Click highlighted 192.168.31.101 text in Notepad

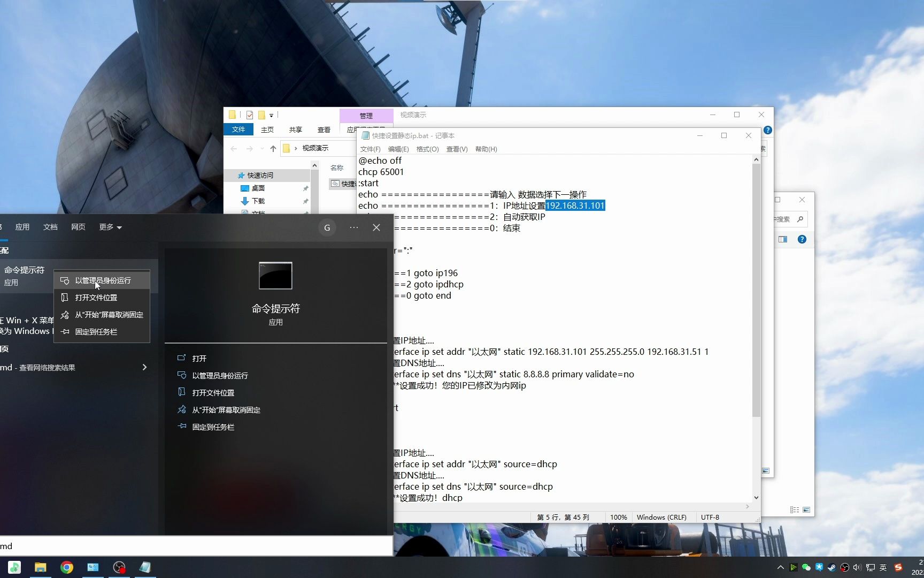[575, 206]
